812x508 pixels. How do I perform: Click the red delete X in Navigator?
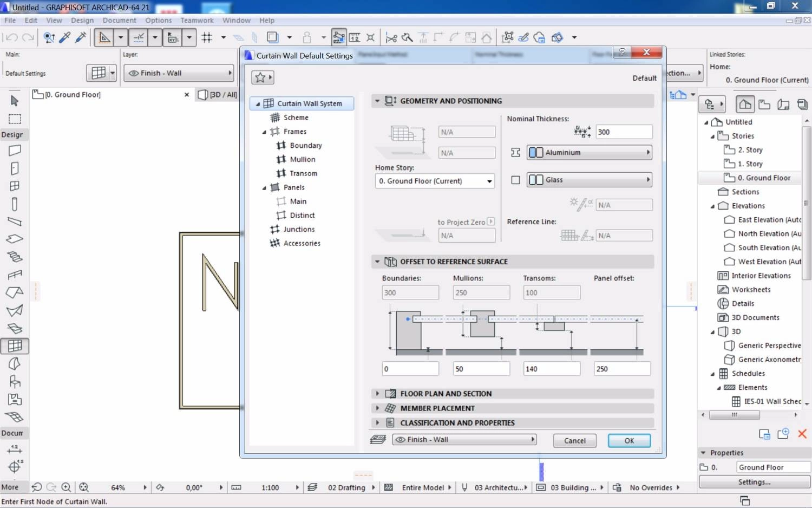tap(802, 433)
